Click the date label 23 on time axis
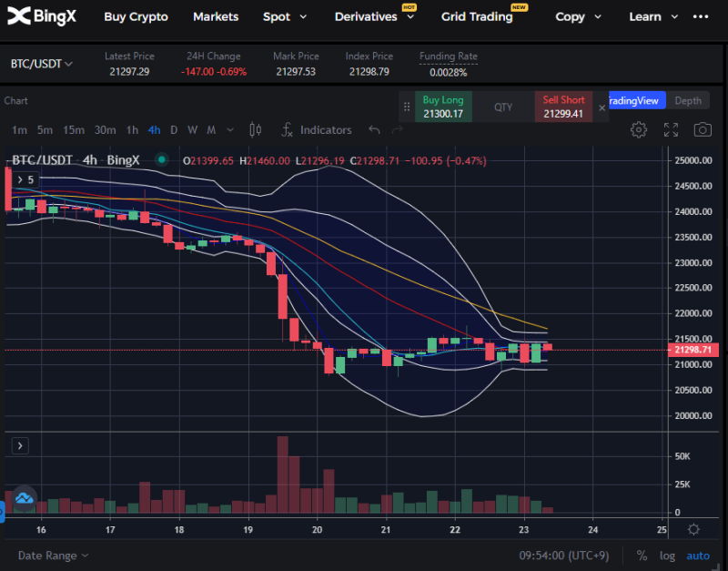 [x=524, y=530]
